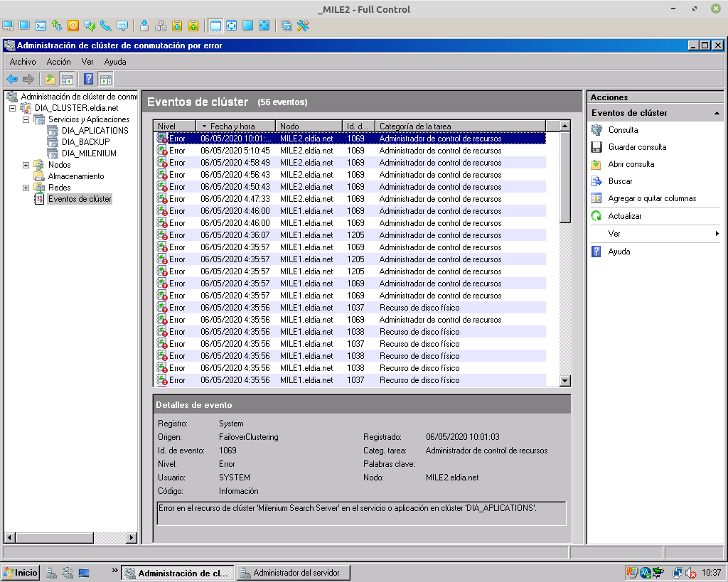Click the green Actualizar refresh icon

pyautogui.click(x=596, y=216)
